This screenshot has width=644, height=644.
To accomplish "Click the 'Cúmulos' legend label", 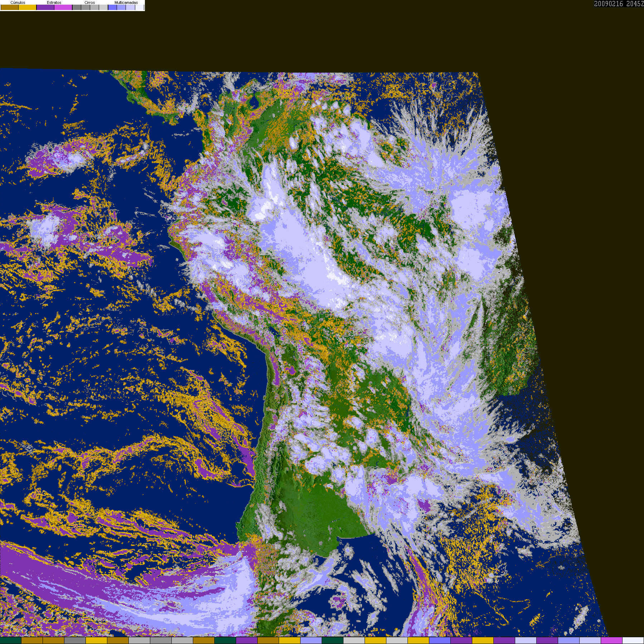I will [18, 3].
